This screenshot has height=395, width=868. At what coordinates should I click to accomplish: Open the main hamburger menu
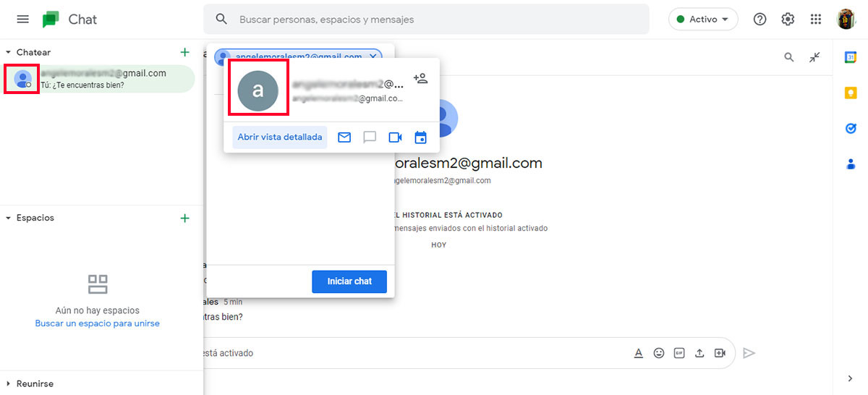click(x=22, y=20)
